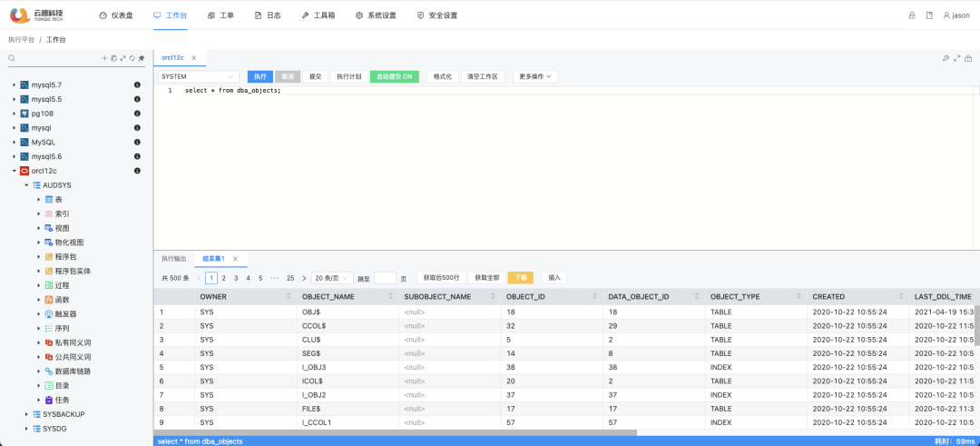Open the info icon for orcl12c
Viewport: 980px width, 446px height.
click(x=137, y=171)
